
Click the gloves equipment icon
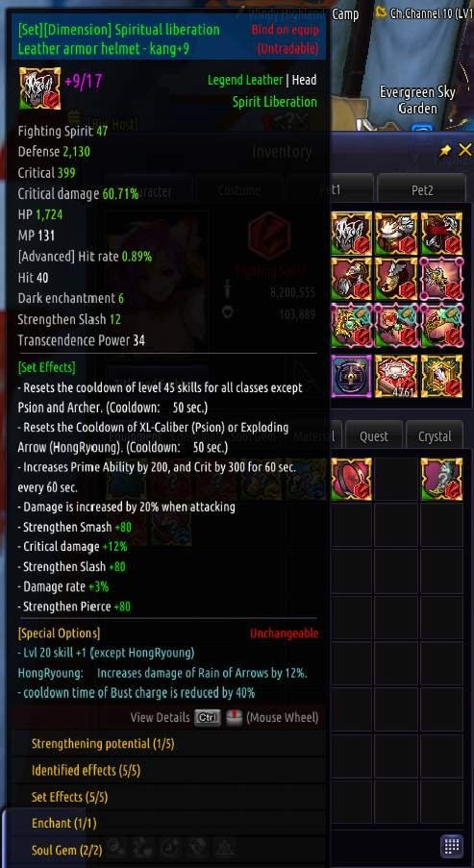click(352, 280)
